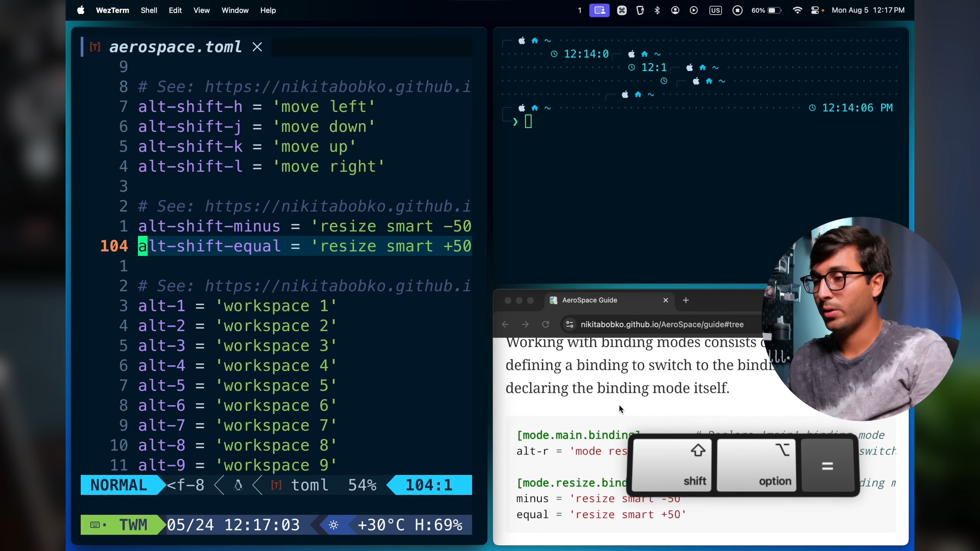Image resolution: width=980 pixels, height=551 pixels.
Task: Click the US input source indicator
Action: [x=715, y=10]
